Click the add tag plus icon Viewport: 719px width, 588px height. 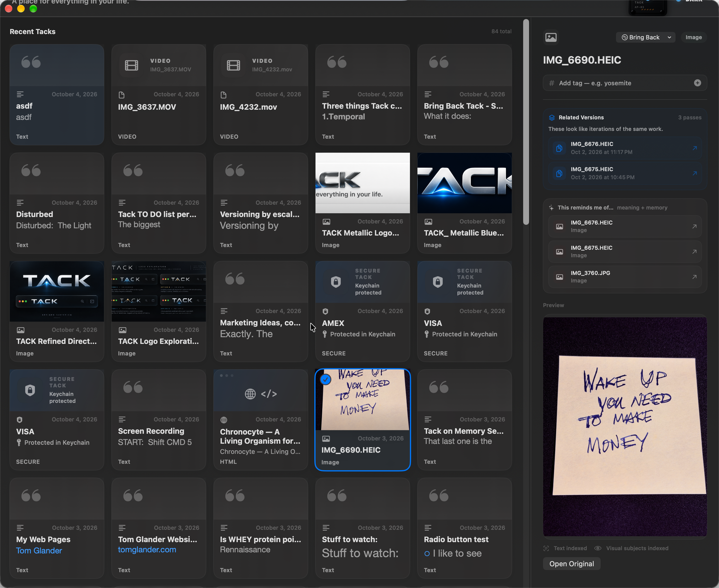[697, 83]
